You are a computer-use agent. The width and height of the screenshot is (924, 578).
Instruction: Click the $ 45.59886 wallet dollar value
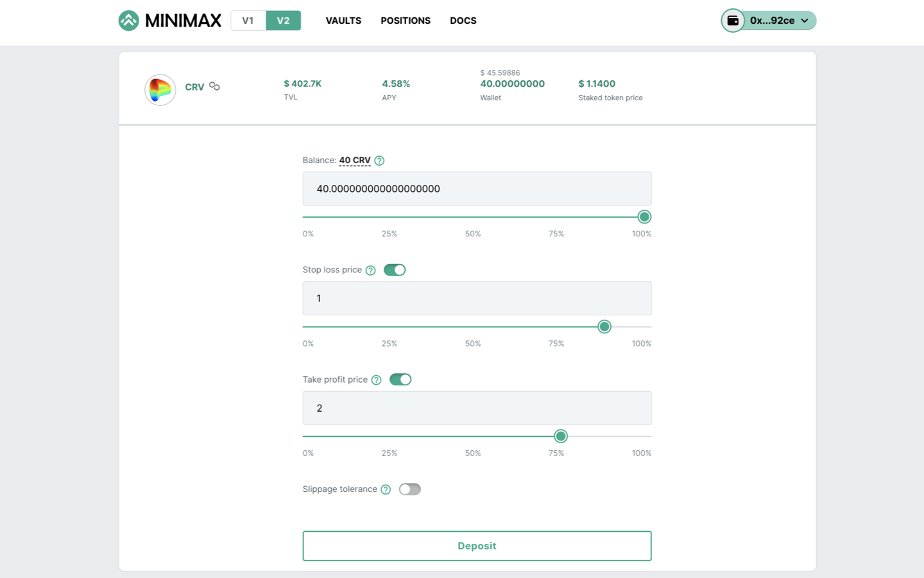click(x=500, y=73)
